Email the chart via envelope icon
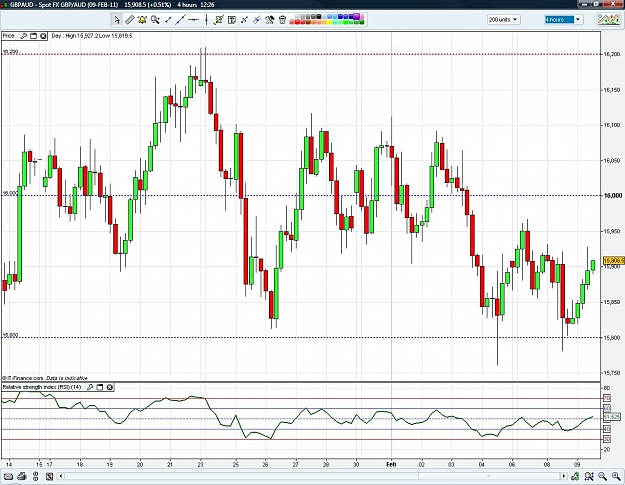Image resolution: width=625 pixels, height=485 pixels. coord(8,476)
